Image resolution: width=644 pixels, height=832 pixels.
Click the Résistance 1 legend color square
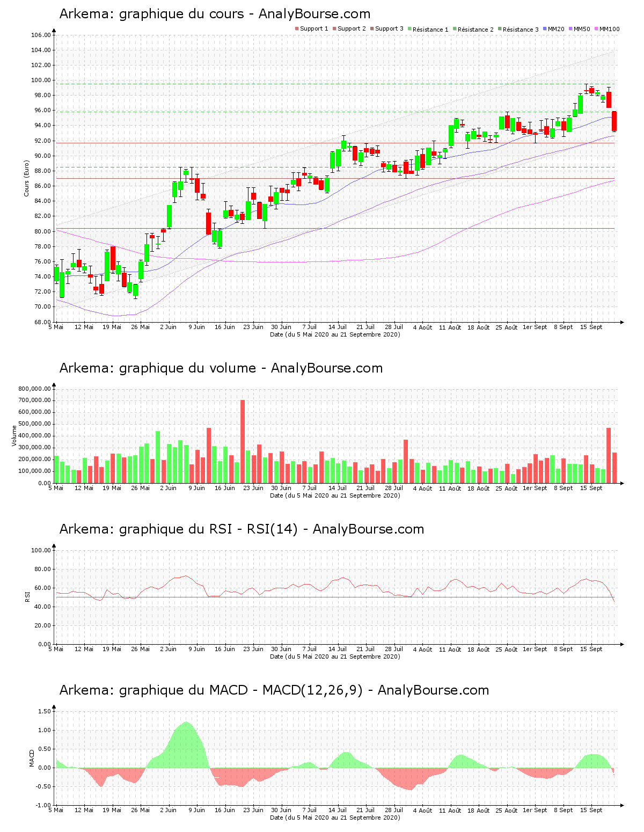click(x=409, y=29)
